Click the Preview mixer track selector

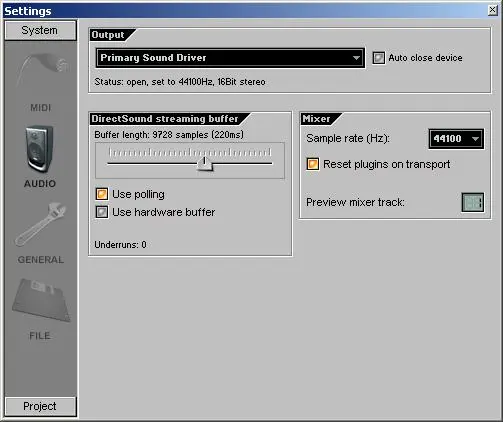point(473,202)
